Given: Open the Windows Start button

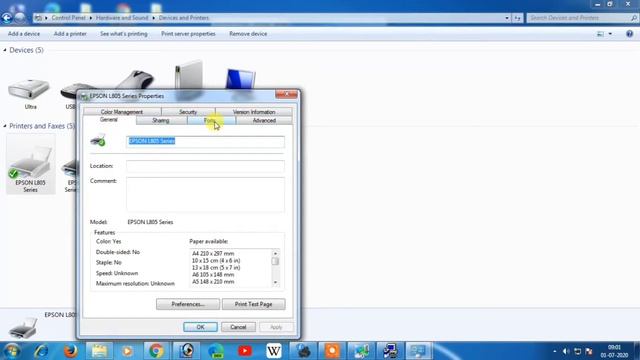Looking at the screenshot, I should (x=11, y=351).
